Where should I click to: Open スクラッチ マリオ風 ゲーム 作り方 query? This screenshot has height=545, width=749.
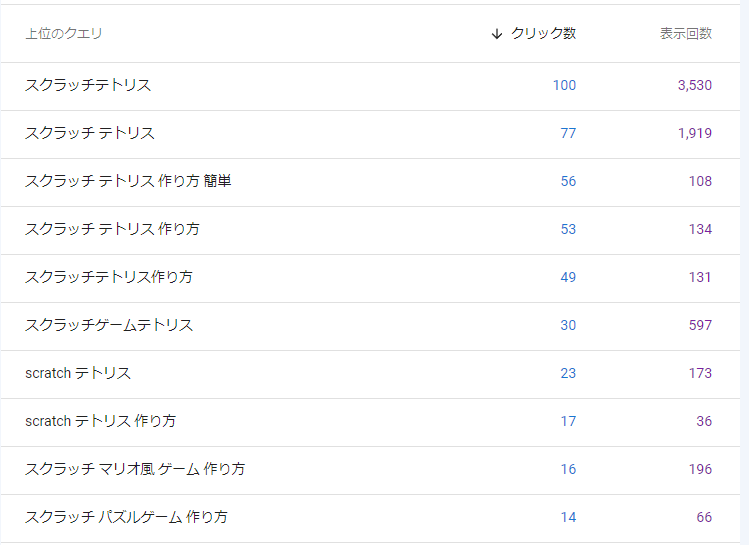(x=135, y=470)
